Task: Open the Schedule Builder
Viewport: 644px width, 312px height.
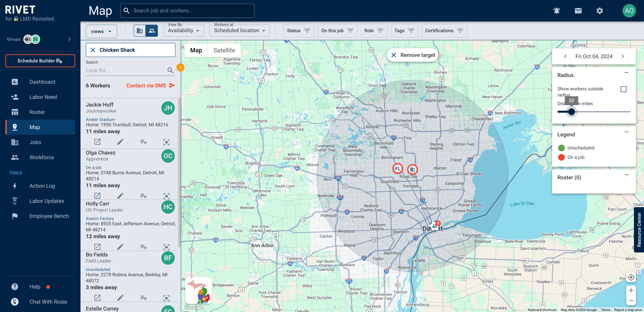Action: coord(40,61)
